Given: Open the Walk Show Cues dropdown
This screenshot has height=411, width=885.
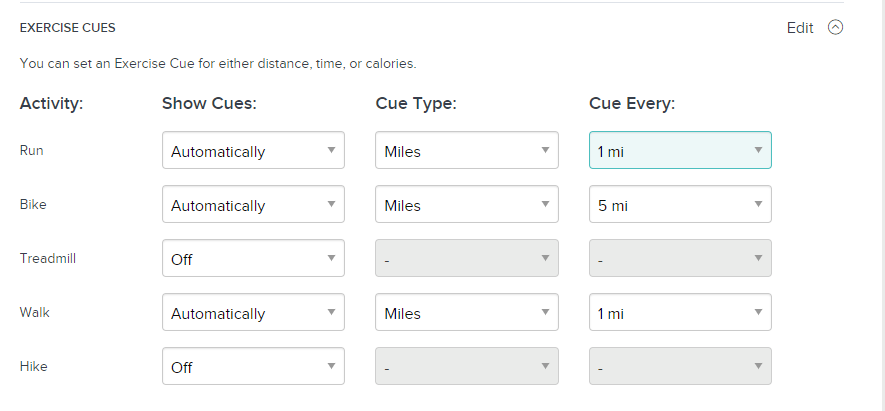Looking at the screenshot, I should pyautogui.click(x=253, y=312).
